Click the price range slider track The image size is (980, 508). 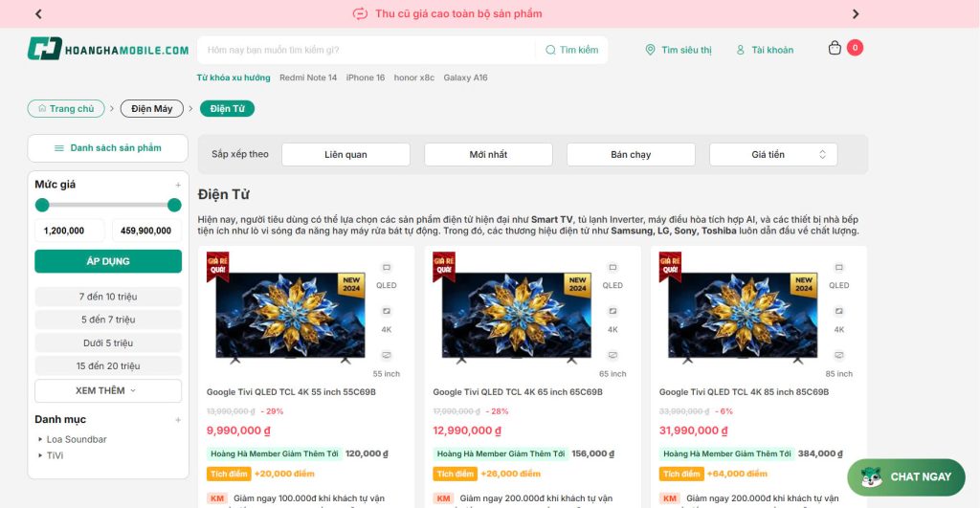[x=108, y=205]
